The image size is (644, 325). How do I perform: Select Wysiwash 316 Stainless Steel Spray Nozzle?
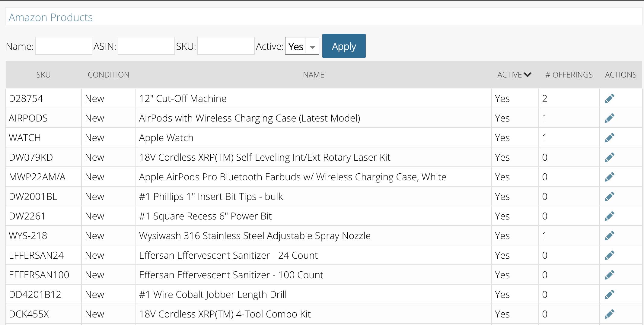[255, 236]
